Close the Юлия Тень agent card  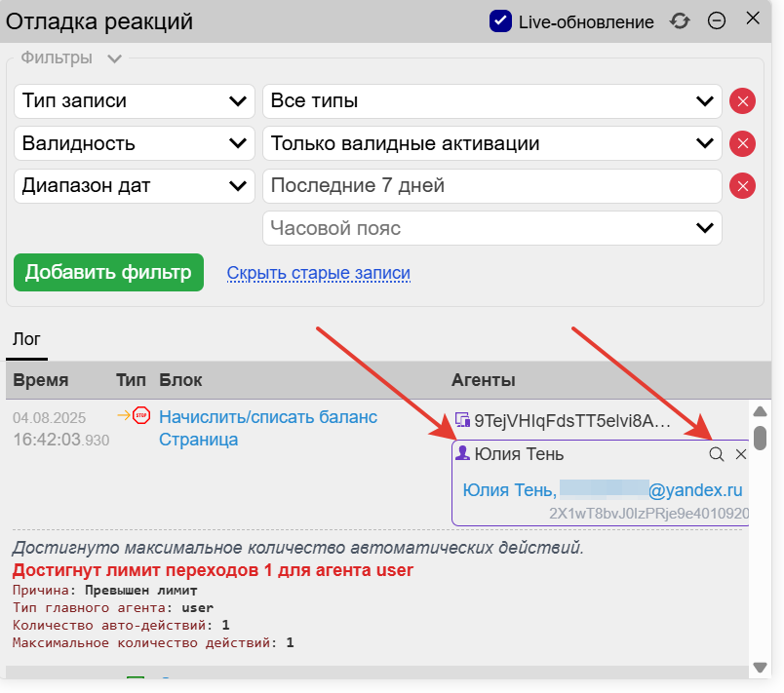pos(741,454)
